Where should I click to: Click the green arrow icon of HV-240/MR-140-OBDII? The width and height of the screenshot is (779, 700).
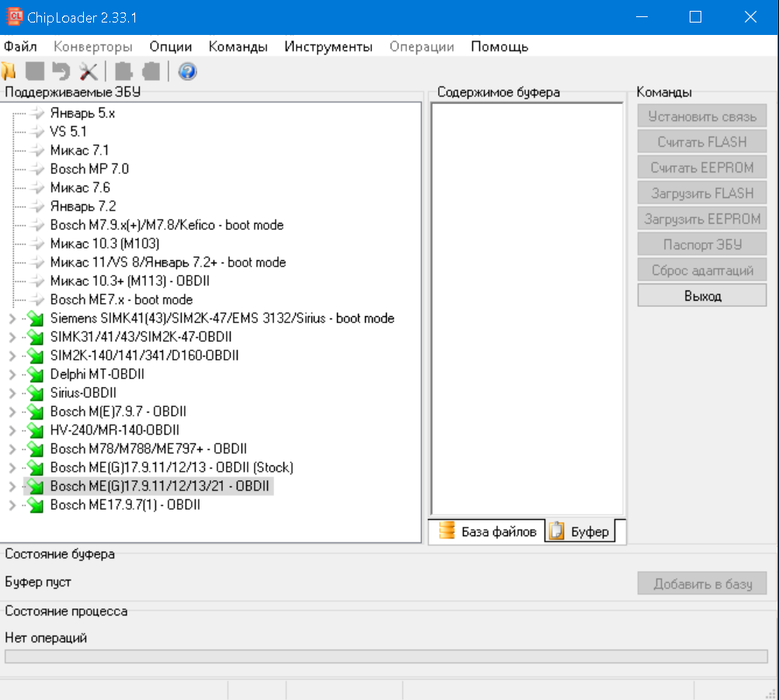click(x=35, y=430)
